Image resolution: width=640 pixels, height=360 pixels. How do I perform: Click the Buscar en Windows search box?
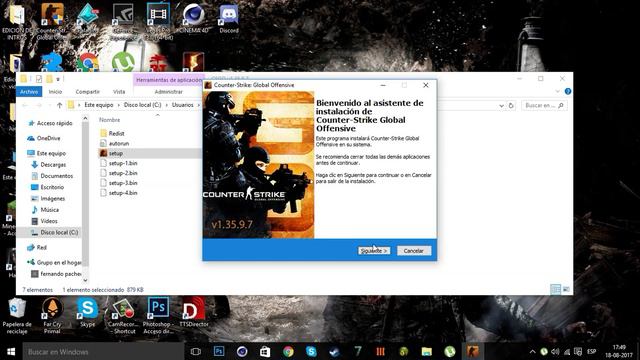tap(102, 351)
